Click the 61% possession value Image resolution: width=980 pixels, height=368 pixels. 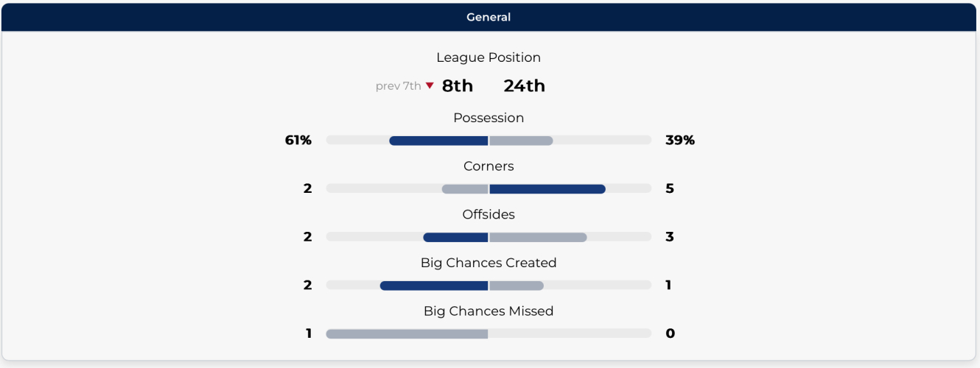298,140
